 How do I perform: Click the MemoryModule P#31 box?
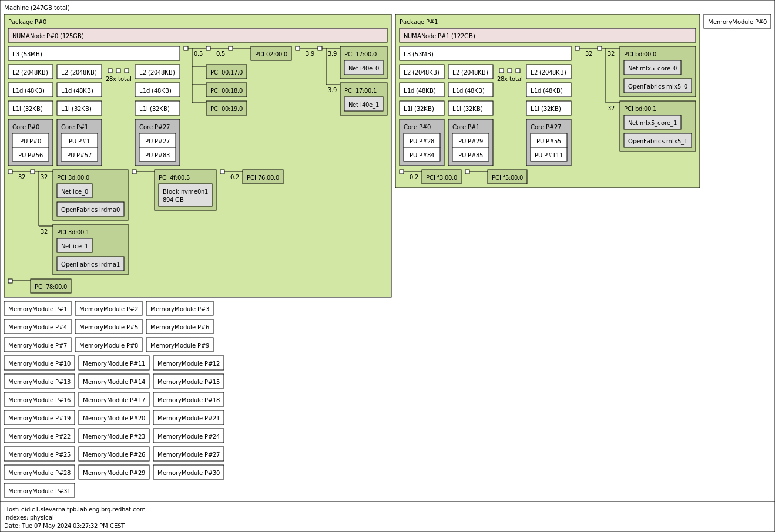pyautogui.click(x=39, y=491)
